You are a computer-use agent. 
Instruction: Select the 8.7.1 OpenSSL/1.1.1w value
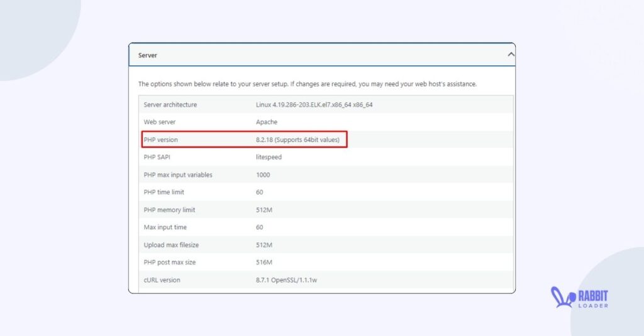(286, 280)
